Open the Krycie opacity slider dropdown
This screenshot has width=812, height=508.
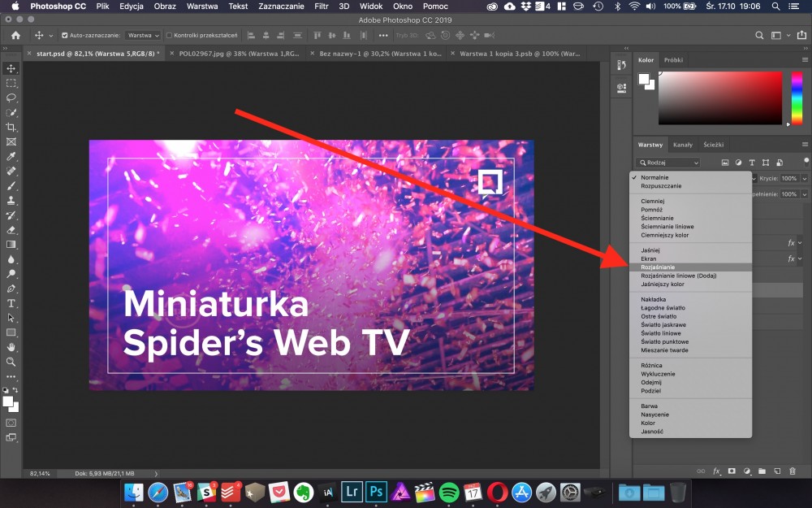click(x=804, y=178)
